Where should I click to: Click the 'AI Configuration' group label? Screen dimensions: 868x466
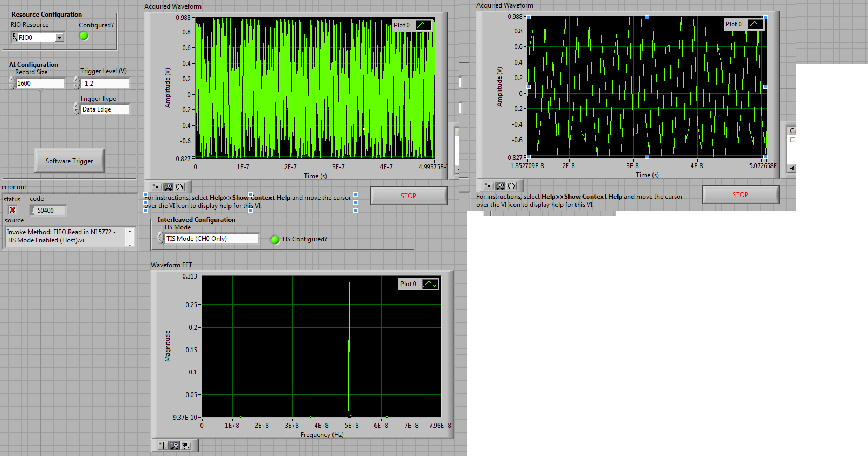click(x=33, y=65)
